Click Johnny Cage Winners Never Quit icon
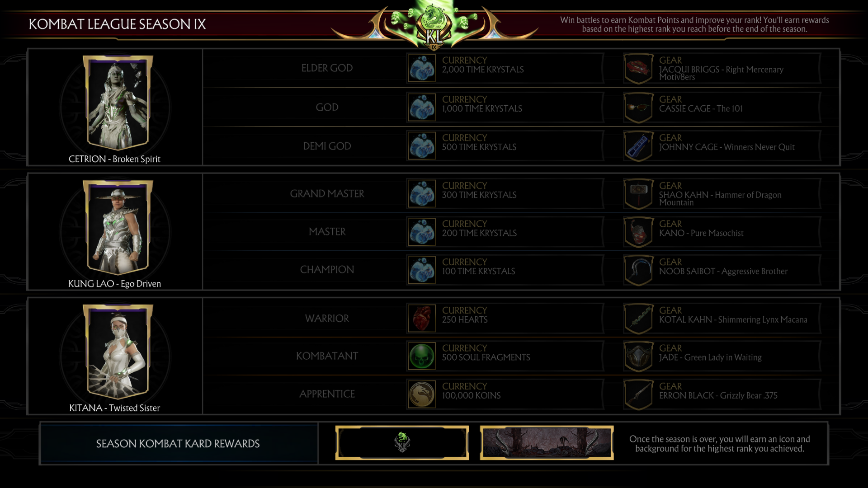 click(x=638, y=146)
